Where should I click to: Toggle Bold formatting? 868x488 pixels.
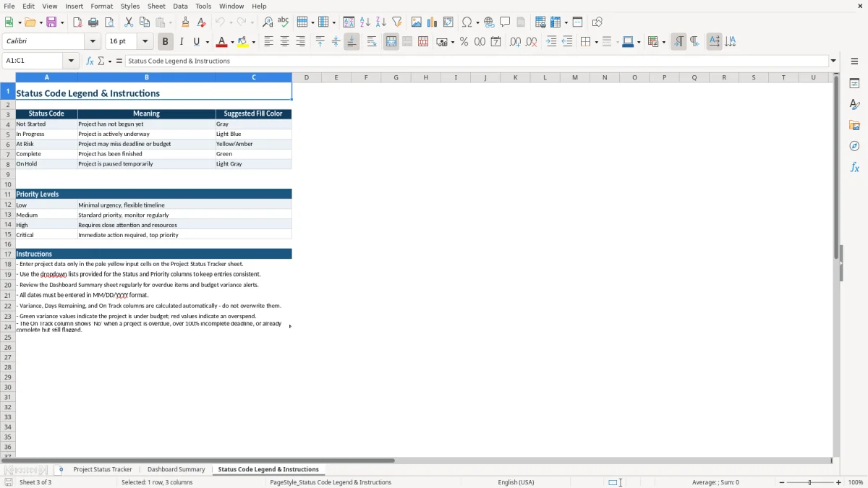click(166, 42)
